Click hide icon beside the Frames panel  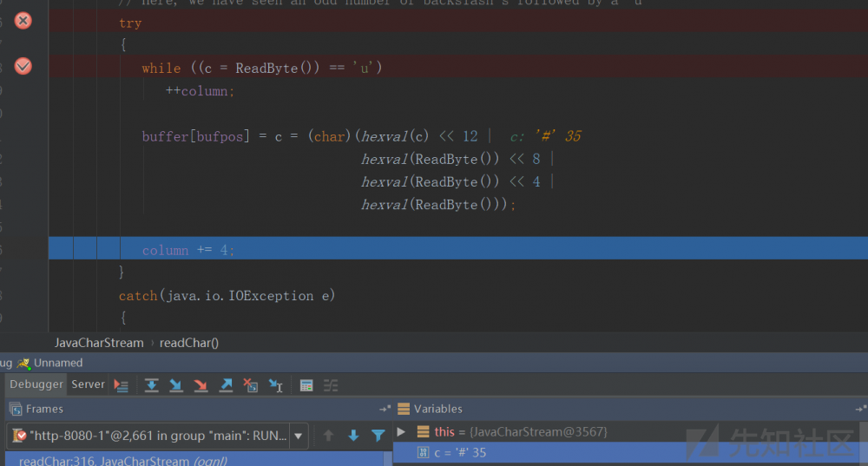coord(385,409)
